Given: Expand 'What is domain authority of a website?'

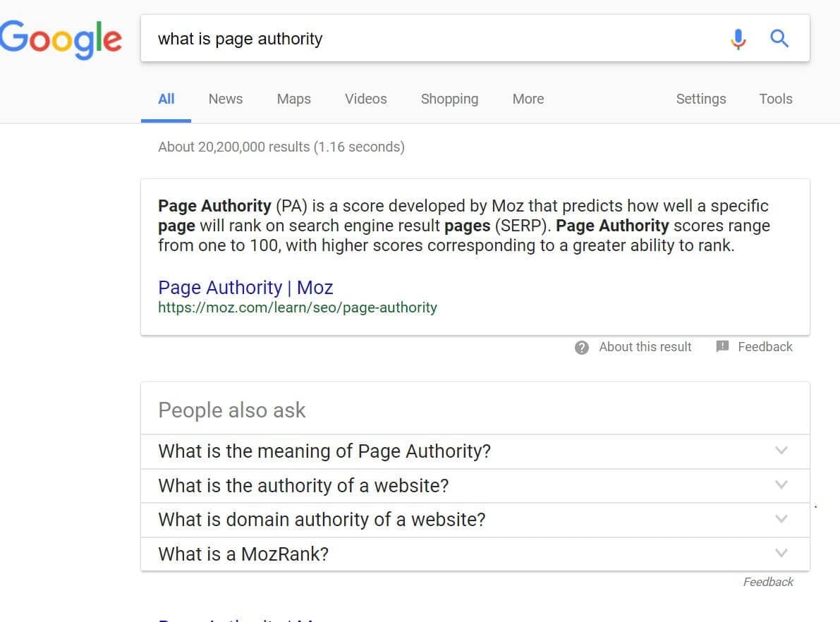Looking at the screenshot, I should click(475, 520).
